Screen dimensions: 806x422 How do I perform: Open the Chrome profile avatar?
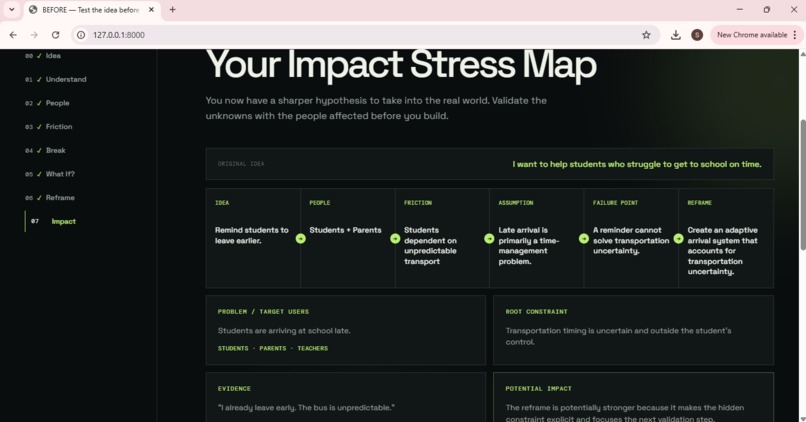(697, 35)
